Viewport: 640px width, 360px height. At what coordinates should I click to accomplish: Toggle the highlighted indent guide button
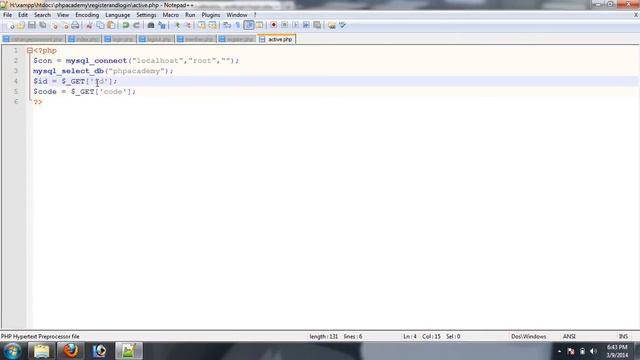[249, 25]
